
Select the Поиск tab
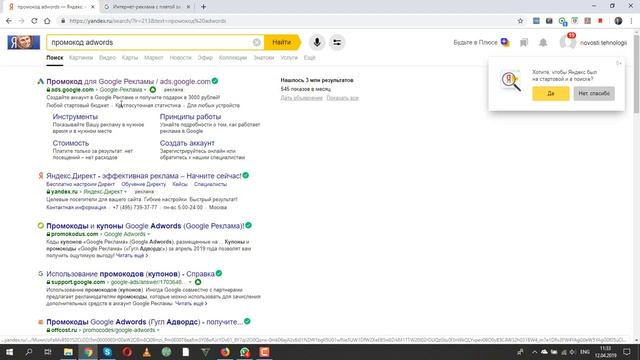pos(55,58)
